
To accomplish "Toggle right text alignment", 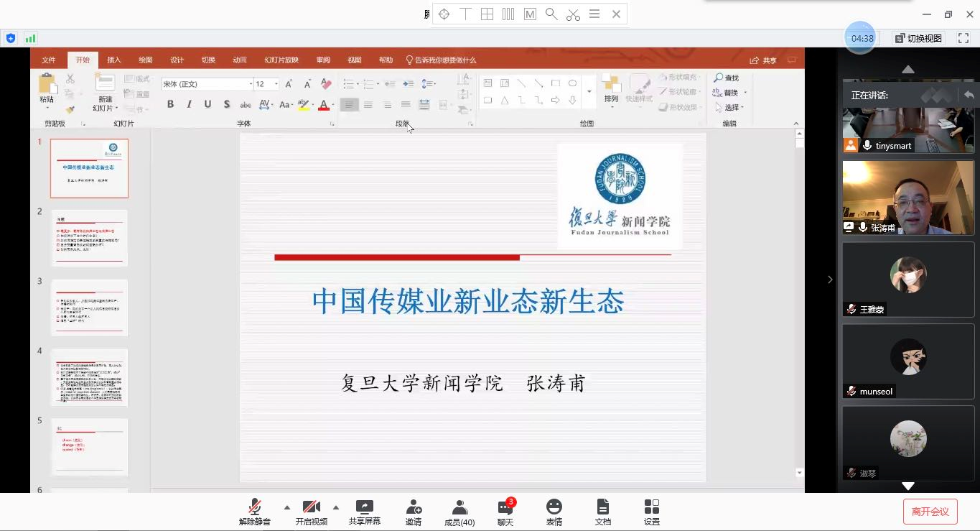I will 387,105.
